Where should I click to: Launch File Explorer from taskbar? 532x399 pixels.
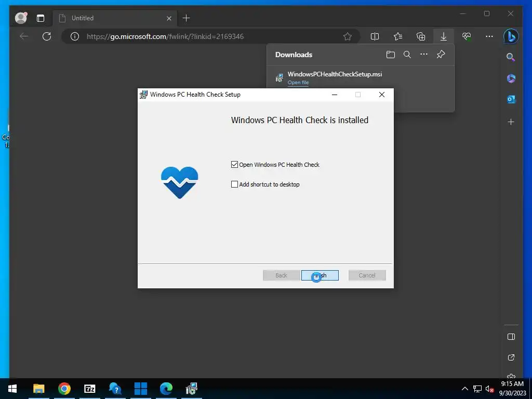tap(39, 389)
